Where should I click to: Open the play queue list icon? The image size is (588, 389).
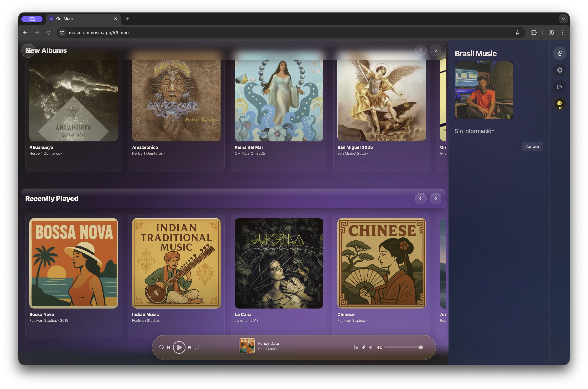point(356,347)
